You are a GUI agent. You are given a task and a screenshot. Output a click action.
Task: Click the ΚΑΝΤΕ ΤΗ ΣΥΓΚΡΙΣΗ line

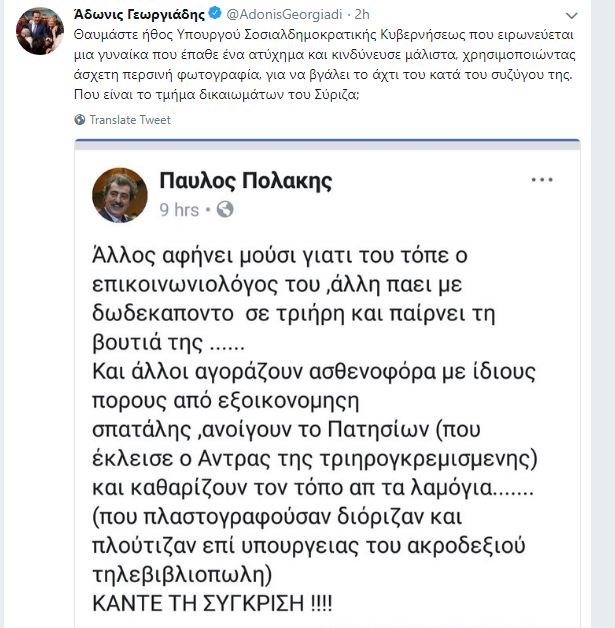pos(213,604)
